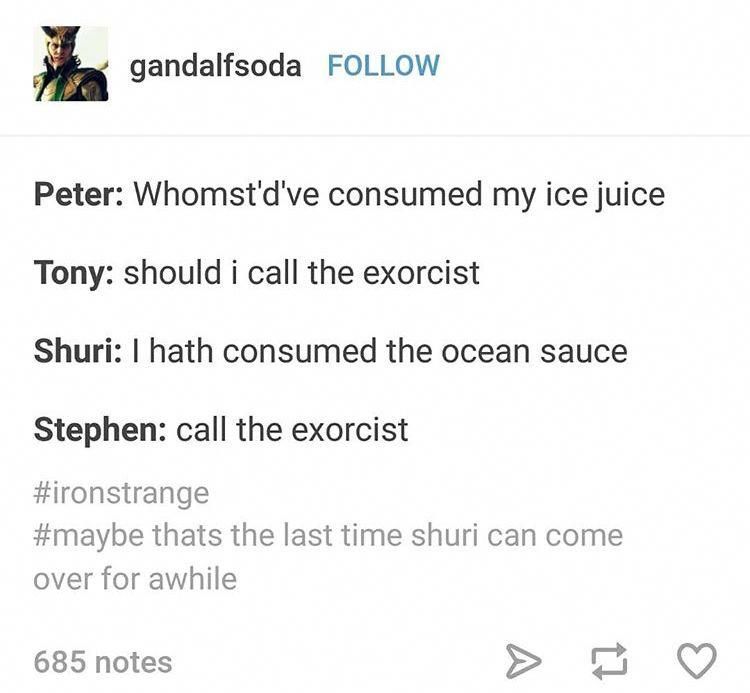Click the tag continuation over for awhile
The height and width of the screenshot is (693, 750).
pos(135,579)
